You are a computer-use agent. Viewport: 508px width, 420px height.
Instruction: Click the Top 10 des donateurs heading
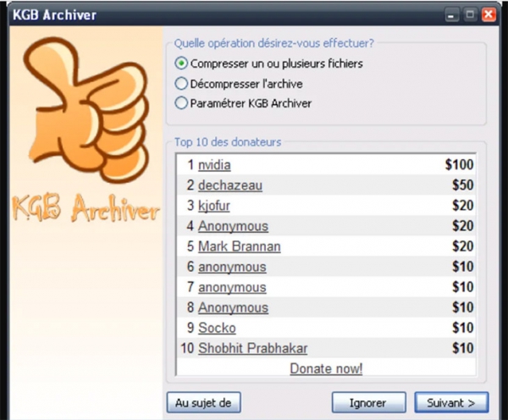228,142
